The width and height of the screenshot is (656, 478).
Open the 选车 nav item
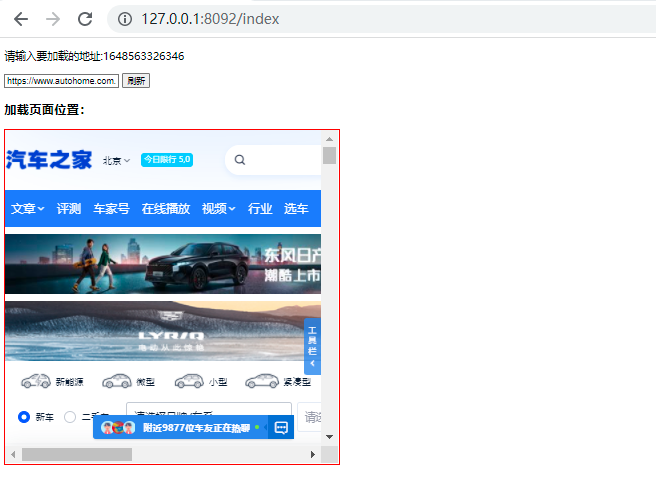296,208
